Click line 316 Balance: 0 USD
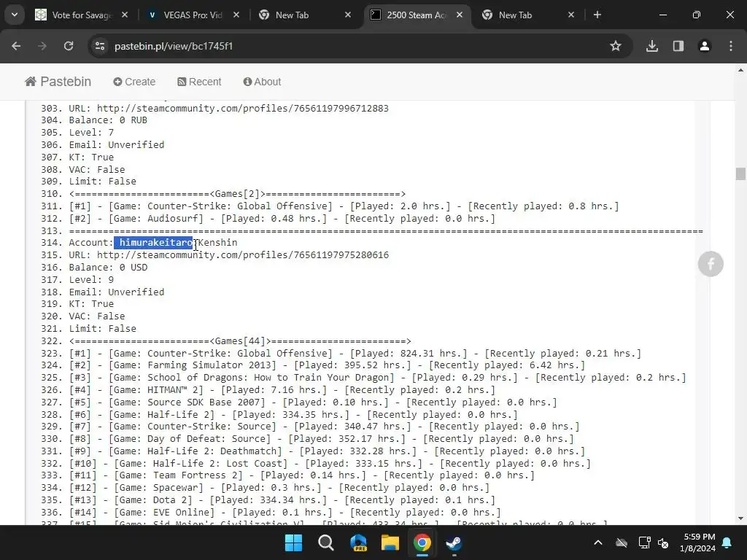 point(108,267)
